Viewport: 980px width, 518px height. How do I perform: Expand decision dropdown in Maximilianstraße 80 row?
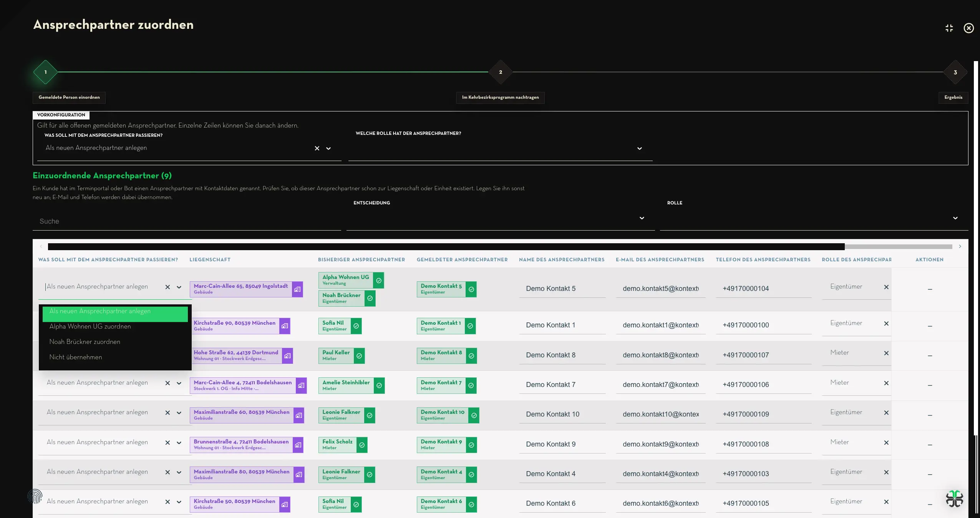click(179, 472)
